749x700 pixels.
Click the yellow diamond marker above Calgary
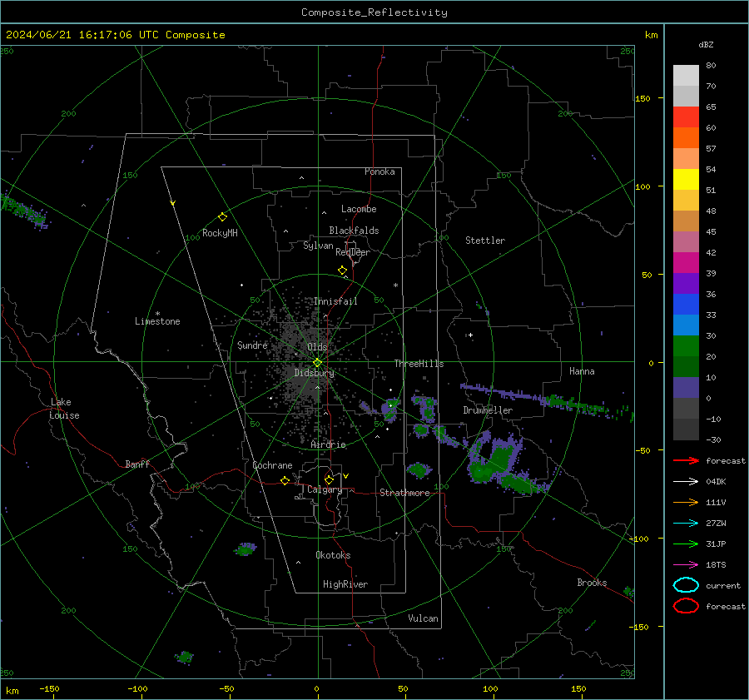point(329,479)
